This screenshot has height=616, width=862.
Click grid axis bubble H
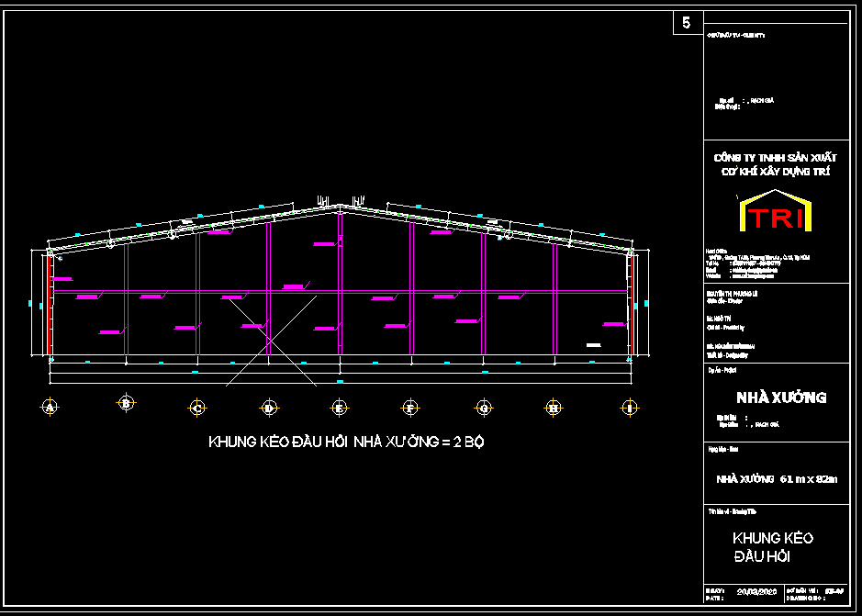pyautogui.click(x=554, y=408)
